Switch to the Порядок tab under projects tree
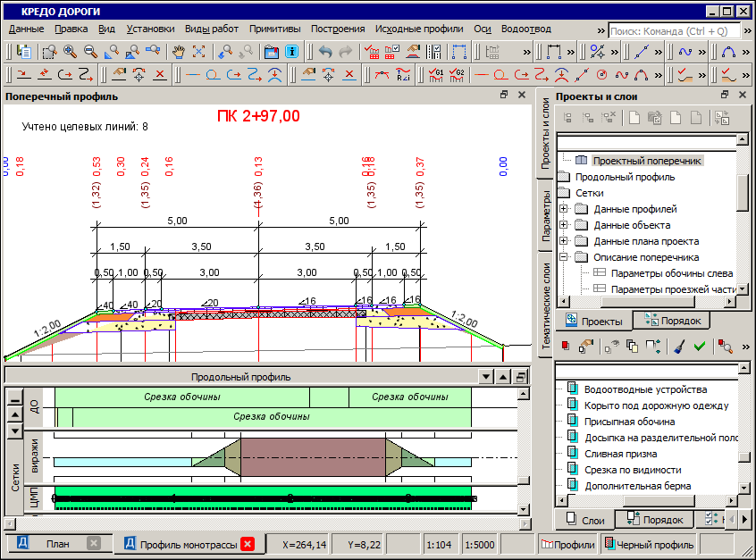The width and height of the screenshot is (756, 560). pos(673,321)
